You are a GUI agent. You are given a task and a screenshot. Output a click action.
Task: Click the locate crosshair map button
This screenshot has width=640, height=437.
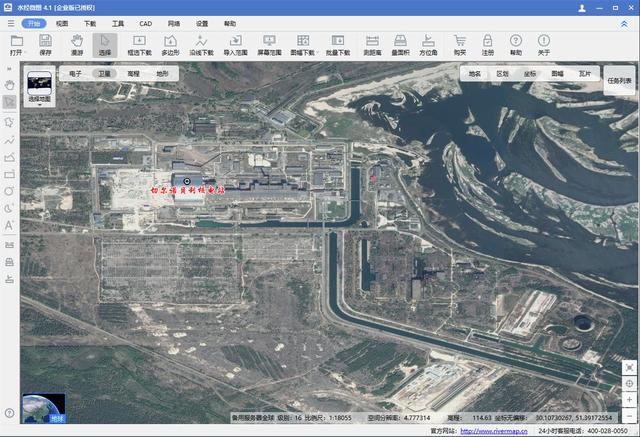click(x=629, y=384)
